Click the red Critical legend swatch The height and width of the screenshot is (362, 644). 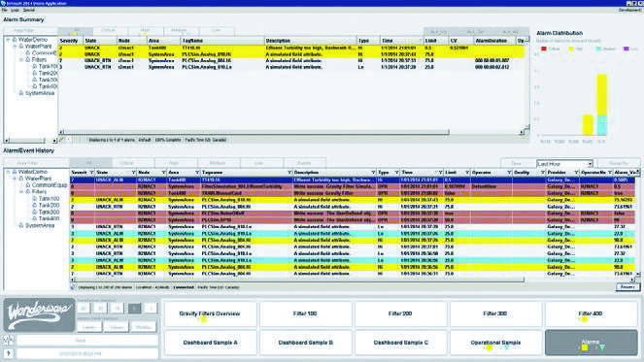544,49
